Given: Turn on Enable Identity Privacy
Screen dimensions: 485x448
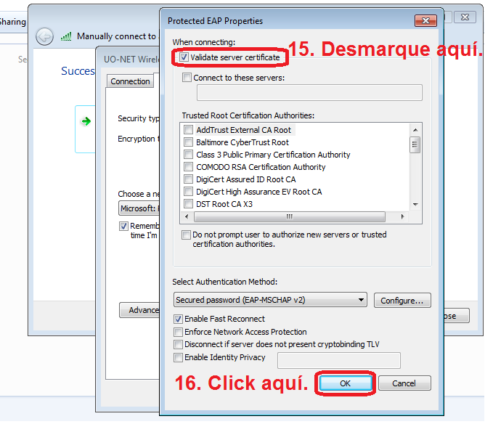Looking at the screenshot, I should tap(179, 358).
